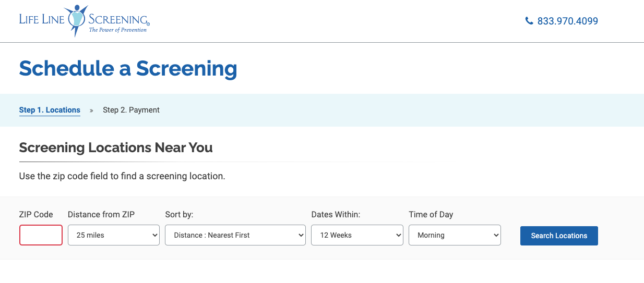Click the phone handset icon
Screen dimensions: 644x283
pyautogui.click(x=529, y=21)
